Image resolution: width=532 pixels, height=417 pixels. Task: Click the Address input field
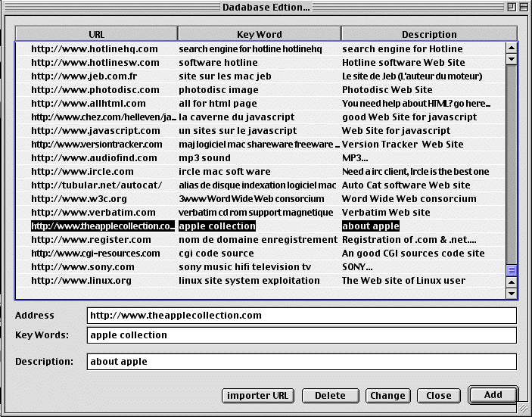(x=302, y=316)
